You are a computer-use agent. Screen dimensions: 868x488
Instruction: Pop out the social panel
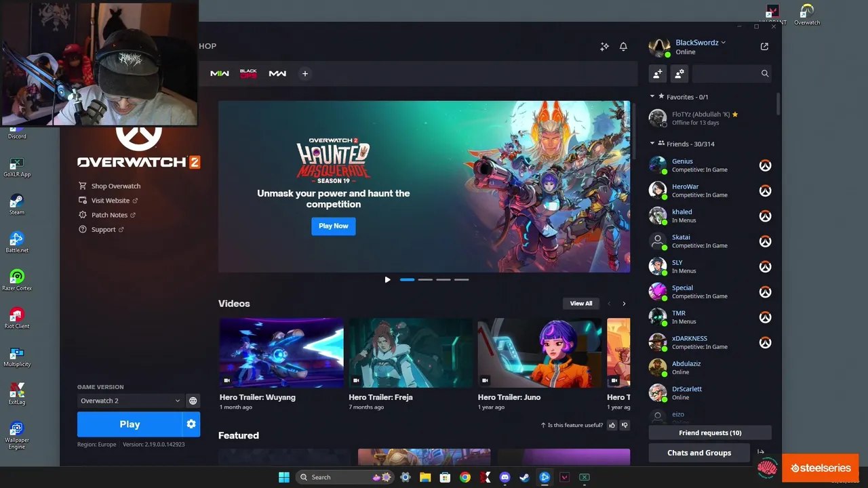[x=764, y=47]
